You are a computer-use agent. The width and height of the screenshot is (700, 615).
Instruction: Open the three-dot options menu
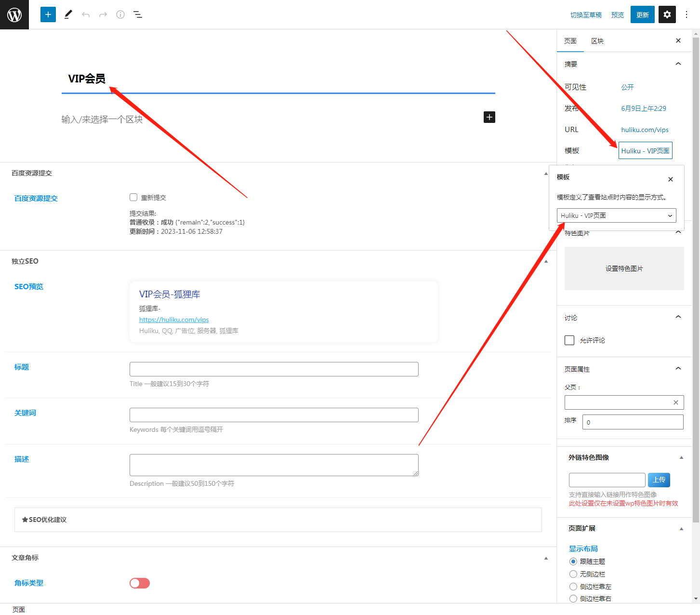point(687,14)
